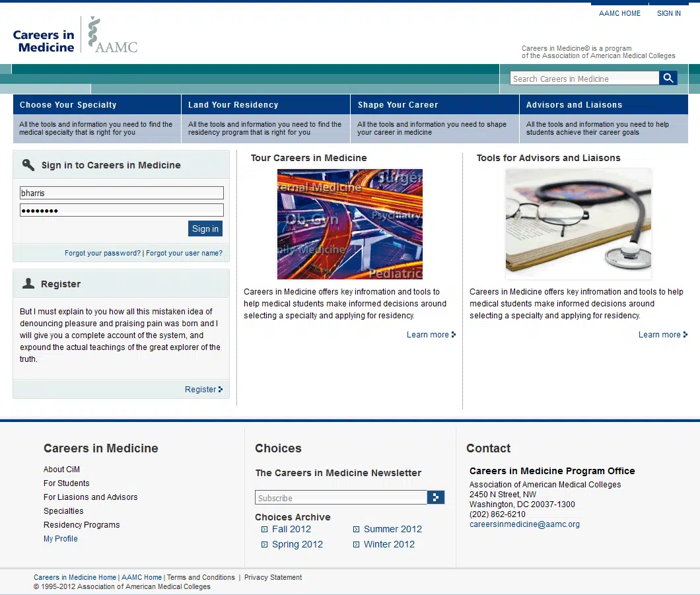The width and height of the screenshot is (700, 595).
Task: Open the Spring 2012 Choices issue
Action: [x=297, y=545]
